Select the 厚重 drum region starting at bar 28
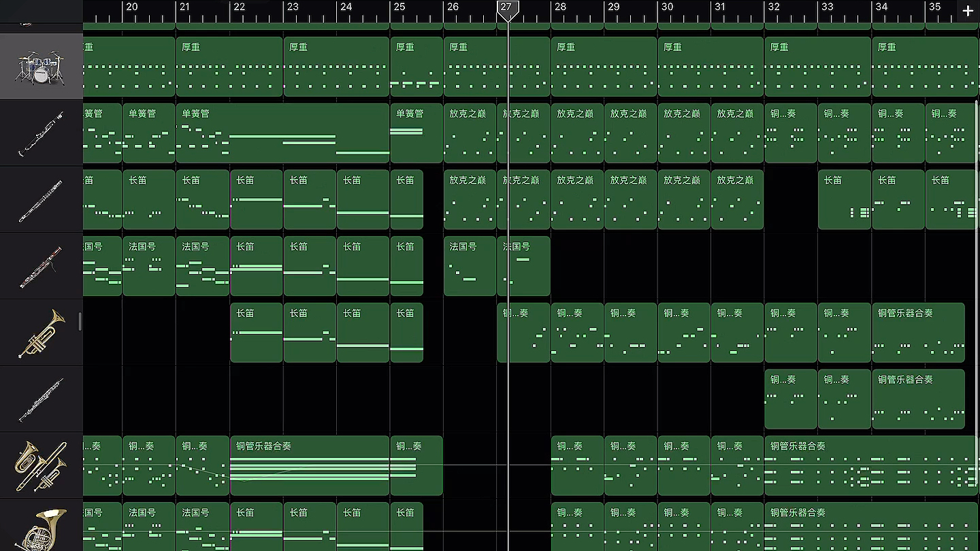The image size is (980, 551). click(604, 67)
